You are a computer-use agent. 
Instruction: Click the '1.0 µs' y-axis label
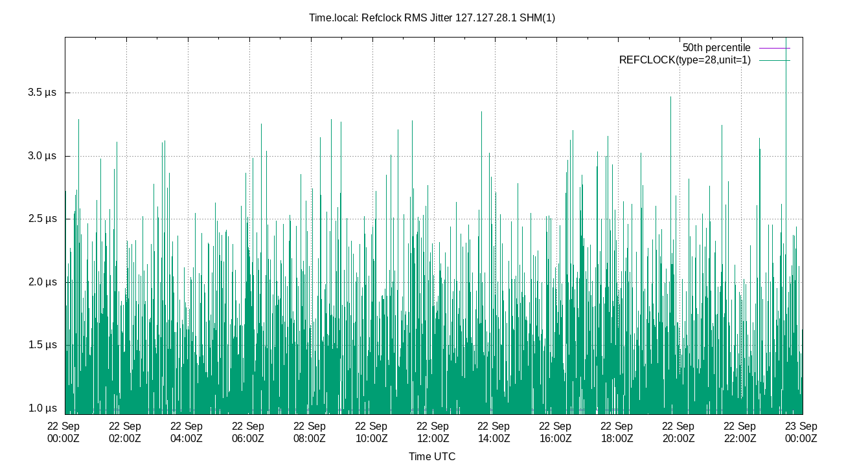(x=41, y=408)
